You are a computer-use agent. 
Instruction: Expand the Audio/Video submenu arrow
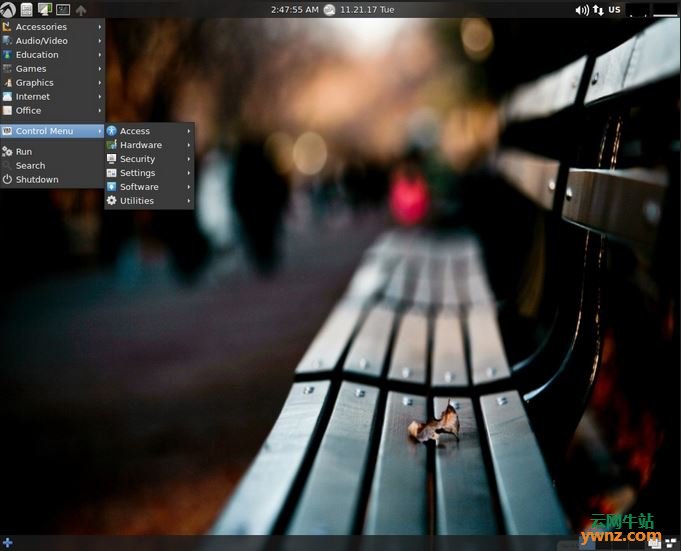pos(100,41)
